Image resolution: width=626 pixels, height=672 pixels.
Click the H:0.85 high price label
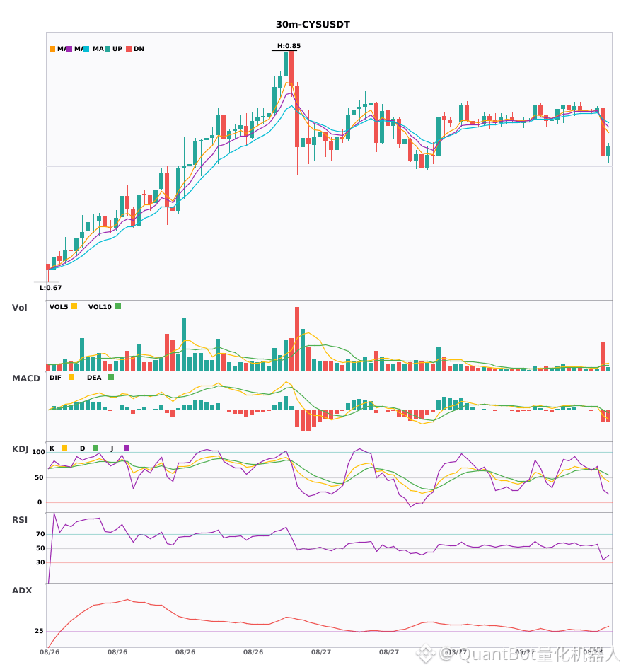tap(289, 46)
